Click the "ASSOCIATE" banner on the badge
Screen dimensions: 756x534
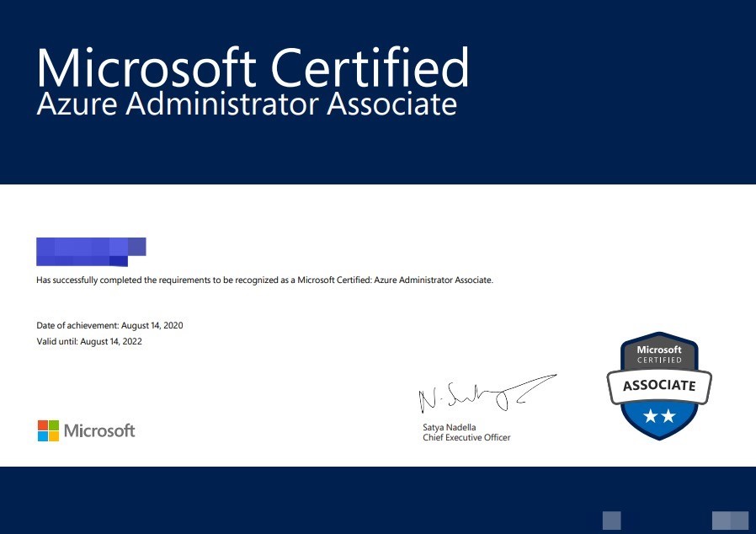click(659, 386)
